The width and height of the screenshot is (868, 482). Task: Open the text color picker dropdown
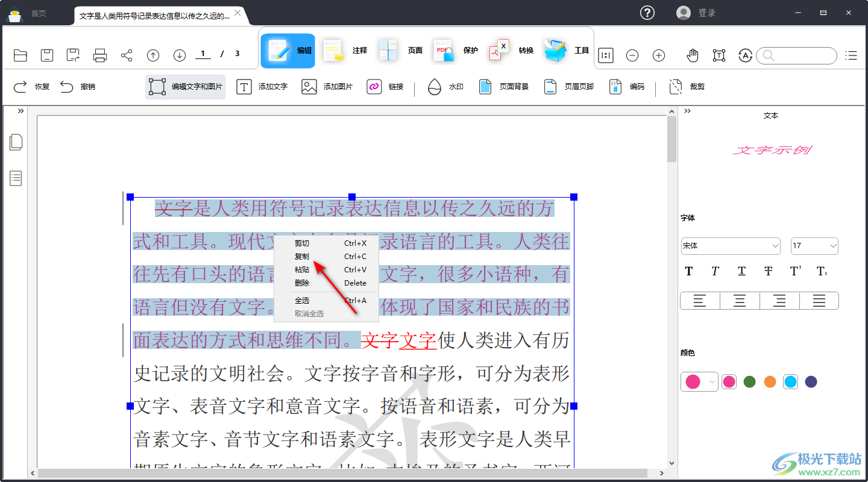(x=699, y=381)
